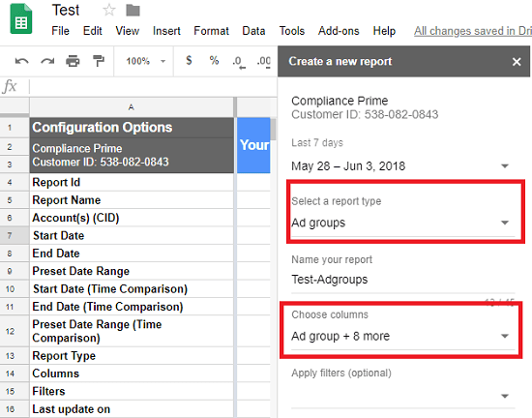Screen dimensions: 532x418
Task: Click the print icon
Action: [x=73, y=61]
